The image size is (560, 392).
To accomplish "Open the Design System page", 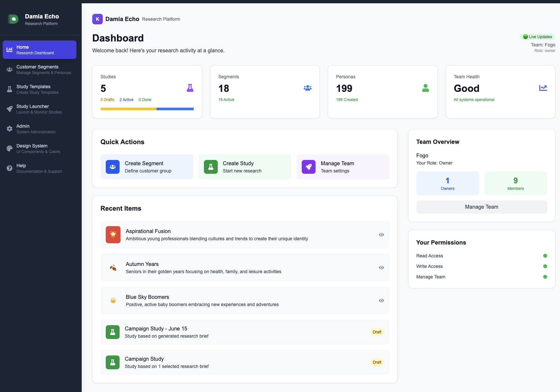I will tap(40, 148).
